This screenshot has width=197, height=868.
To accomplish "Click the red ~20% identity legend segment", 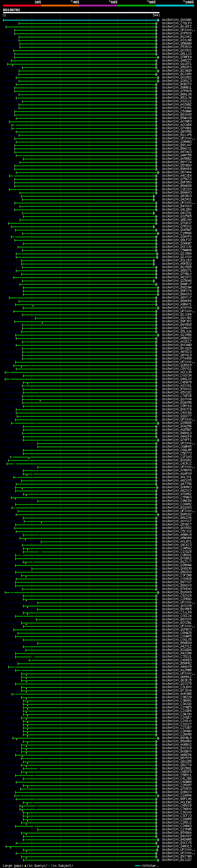I will [22, 6].
